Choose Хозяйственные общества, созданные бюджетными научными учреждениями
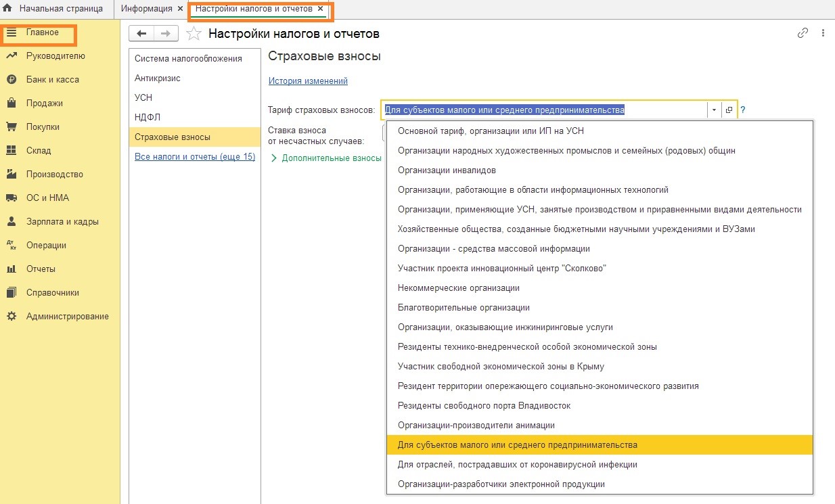 point(600,229)
